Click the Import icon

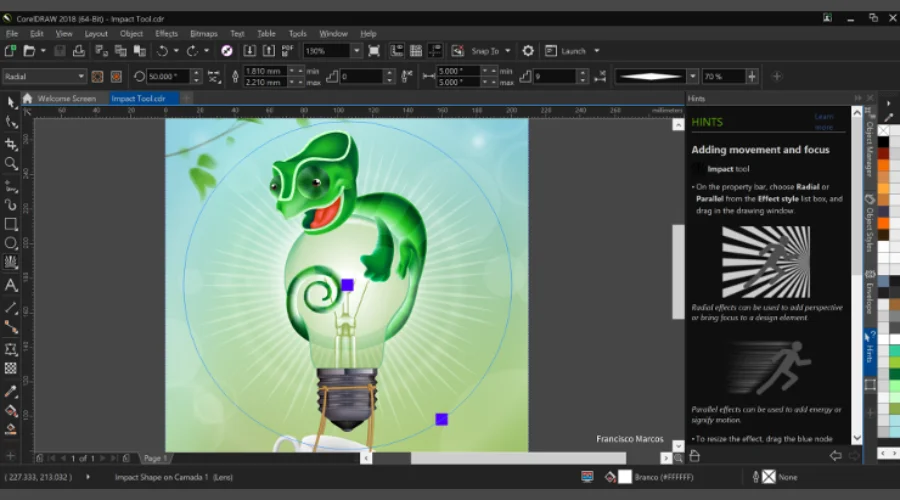250,51
